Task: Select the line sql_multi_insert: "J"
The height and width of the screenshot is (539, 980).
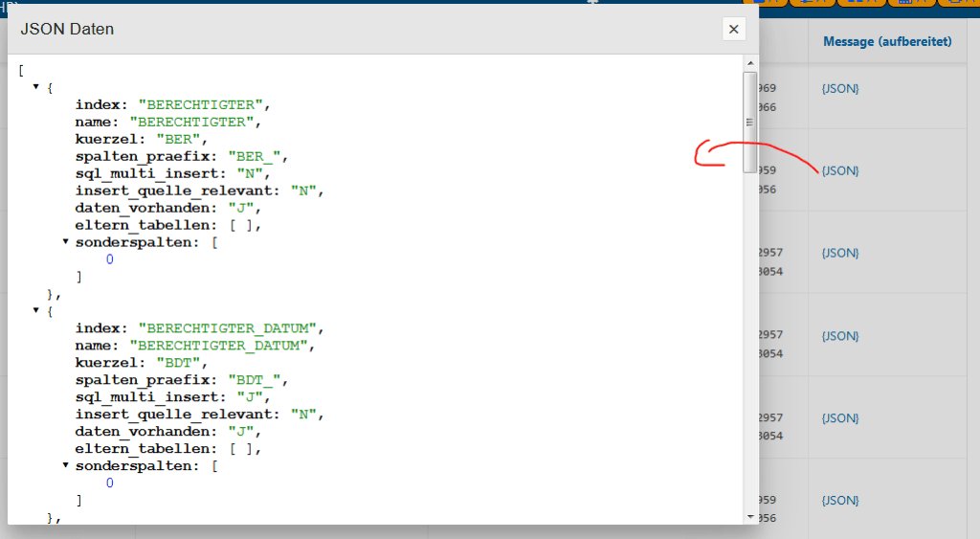Action: [x=173, y=396]
